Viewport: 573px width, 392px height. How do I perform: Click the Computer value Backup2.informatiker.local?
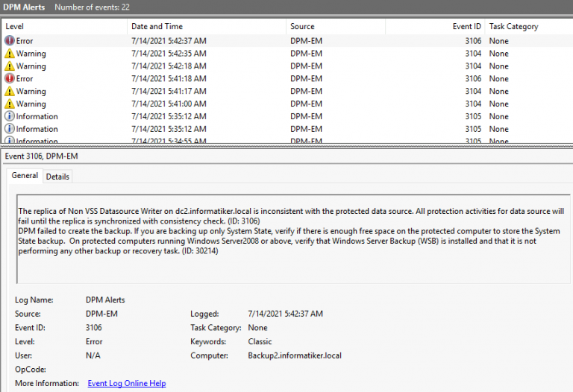coord(295,355)
